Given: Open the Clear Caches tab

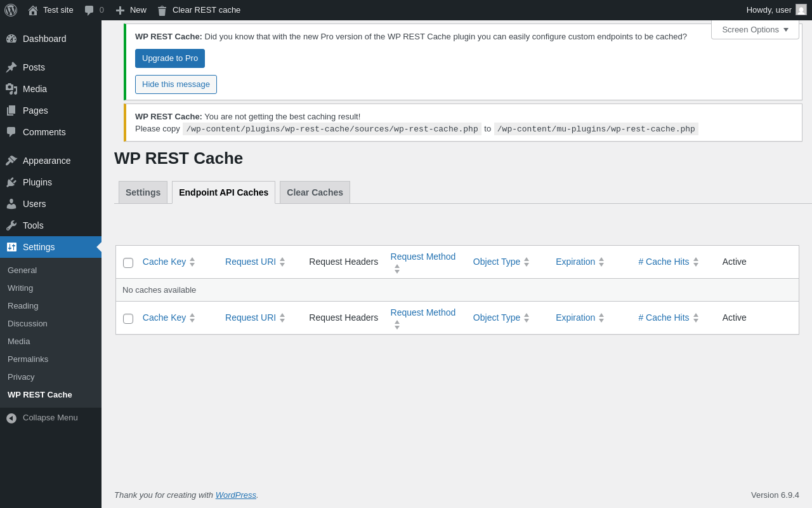Looking at the screenshot, I should pos(315,192).
